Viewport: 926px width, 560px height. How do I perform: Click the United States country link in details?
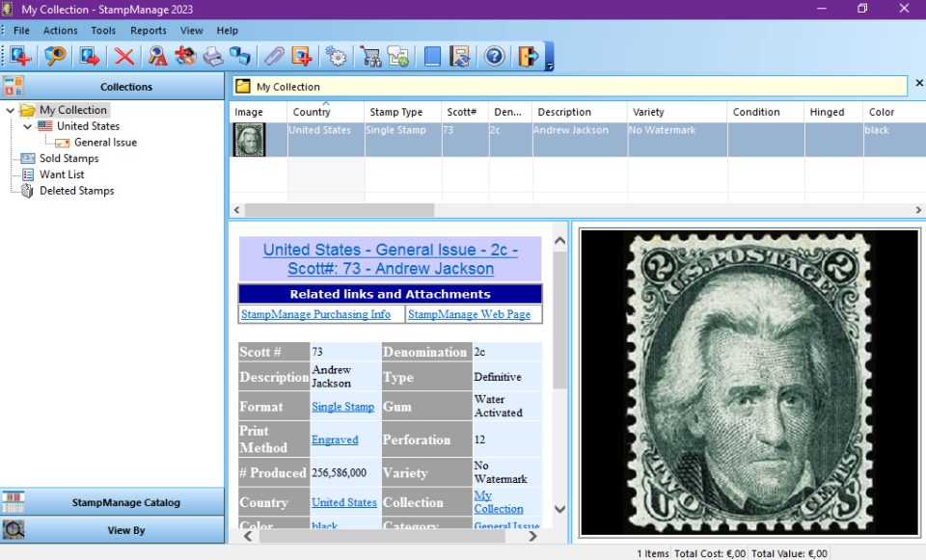click(x=343, y=502)
